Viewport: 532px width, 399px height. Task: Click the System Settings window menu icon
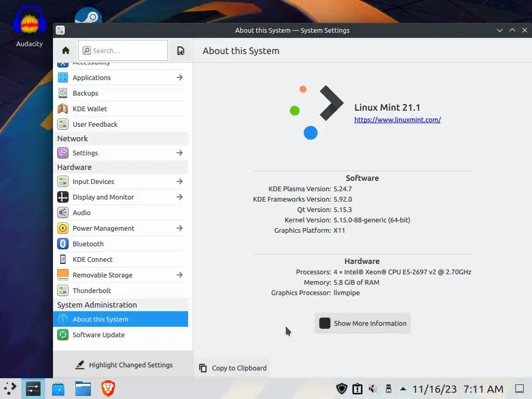pyautogui.click(x=60, y=30)
